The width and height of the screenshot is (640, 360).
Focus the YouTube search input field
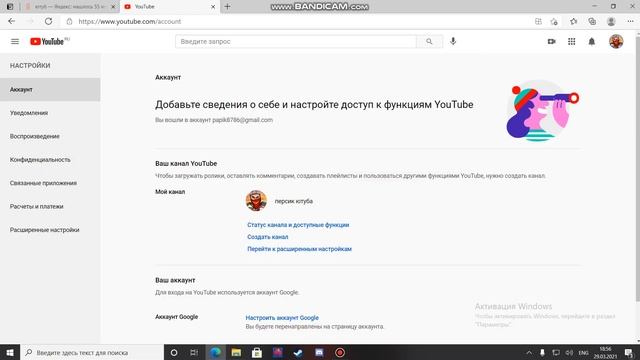pyautogui.click(x=296, y=41)
